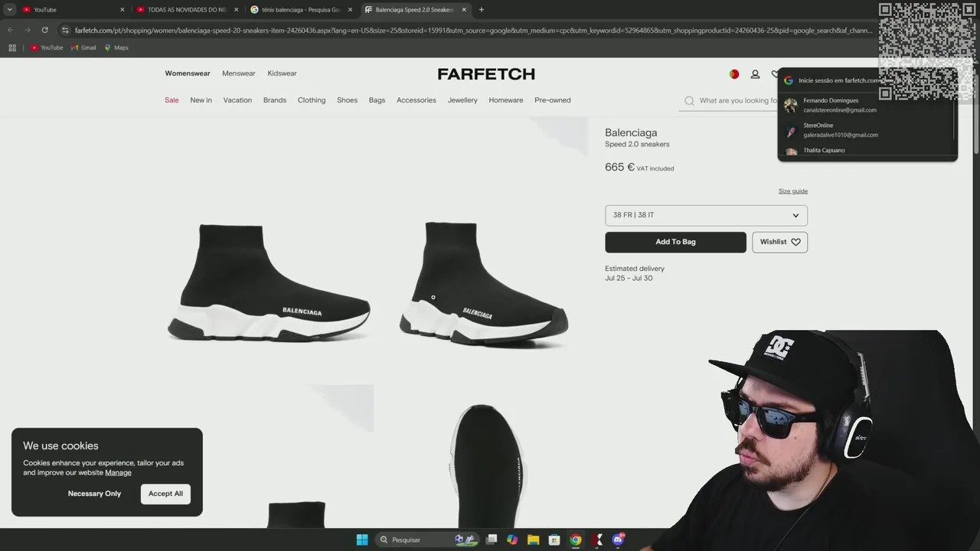Open the account profile icon
Screen dimensions: 980x551
click(x=755, y=74)
